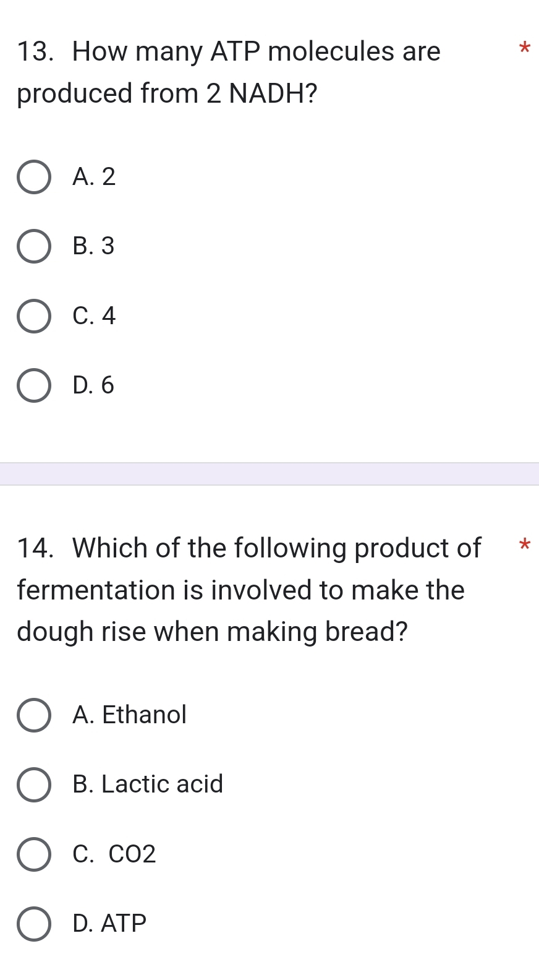Select radio option D. 6 for question 13
Image resolution: width=539 pixels, height=980 pixels.
click(34, 385)
